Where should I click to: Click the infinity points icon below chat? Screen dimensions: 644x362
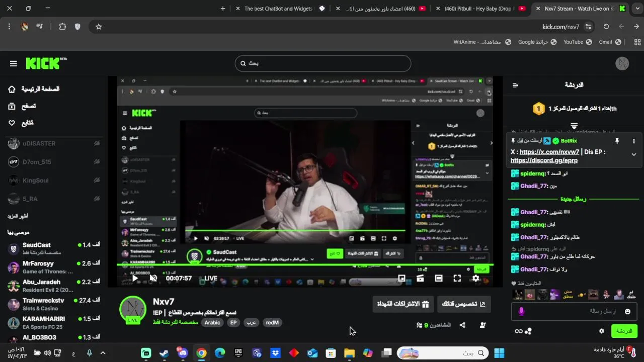pyautogui.click(x=519, y=331)
